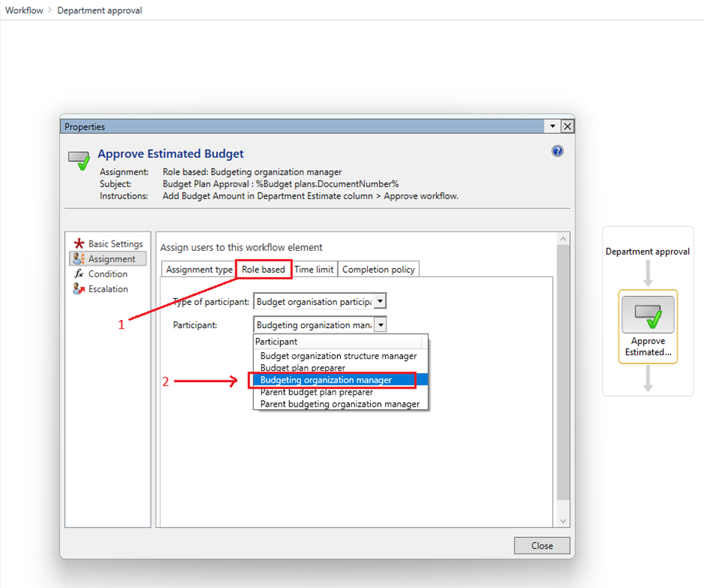This screenshot has height=588, width=704.
Task: Switch to the Time limit tab
Action: pos(314,270)
